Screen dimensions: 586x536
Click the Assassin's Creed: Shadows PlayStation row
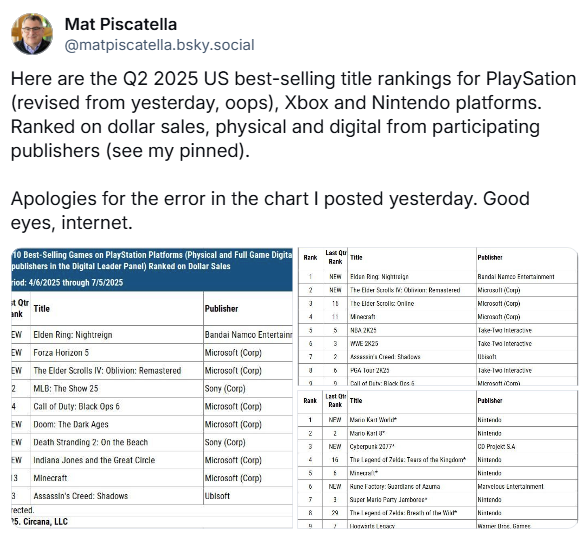(x=152, y=496)
